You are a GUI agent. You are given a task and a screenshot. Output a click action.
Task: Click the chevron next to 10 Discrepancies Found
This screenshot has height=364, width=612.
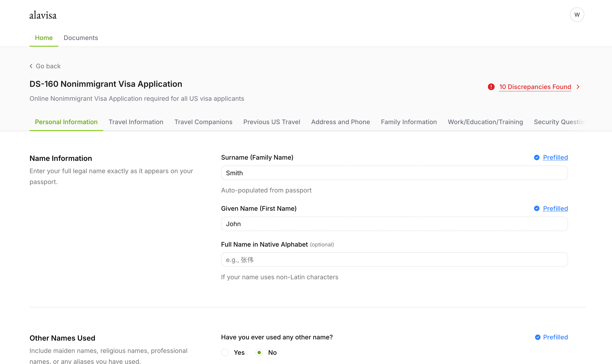point(578,87)
